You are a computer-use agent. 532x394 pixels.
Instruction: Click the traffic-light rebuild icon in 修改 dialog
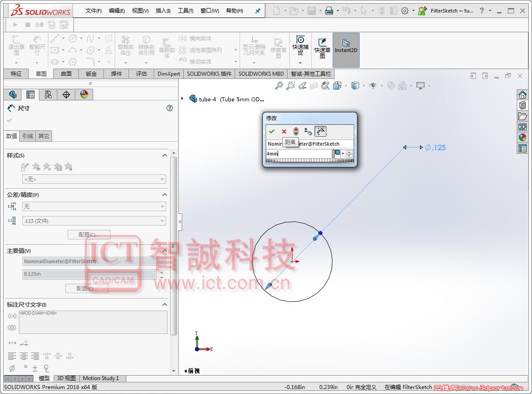296,131
